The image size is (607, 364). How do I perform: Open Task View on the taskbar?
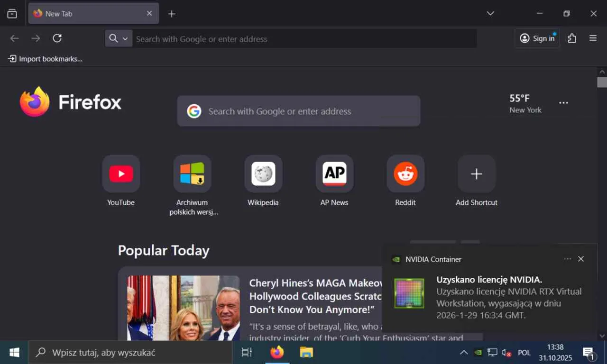click(247, 353)
